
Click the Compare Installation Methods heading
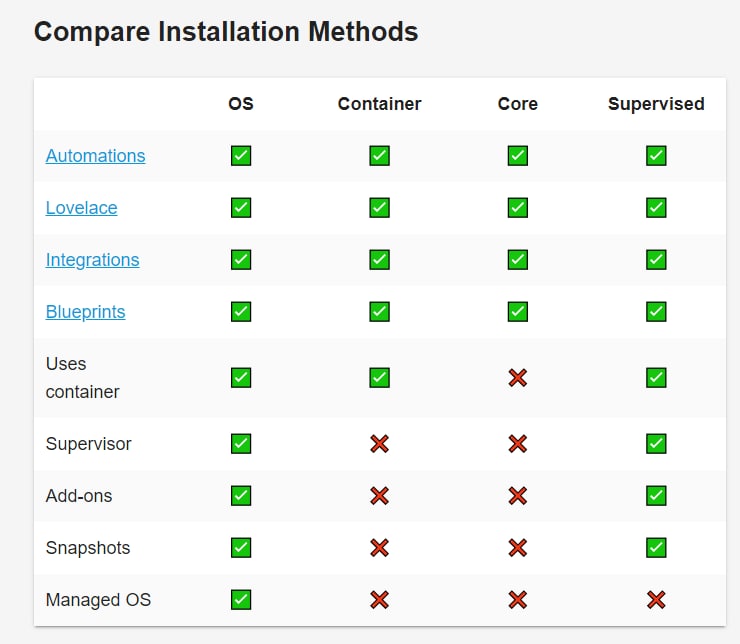click(x=226, y=32)
